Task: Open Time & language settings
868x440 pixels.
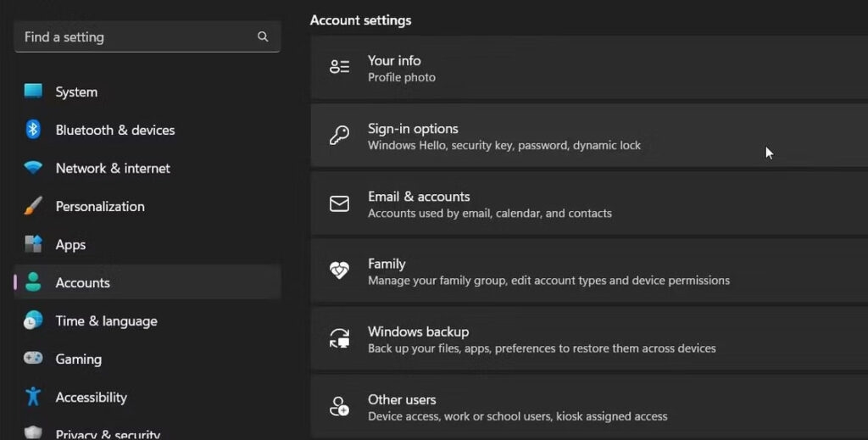Action: click(147, 320)
